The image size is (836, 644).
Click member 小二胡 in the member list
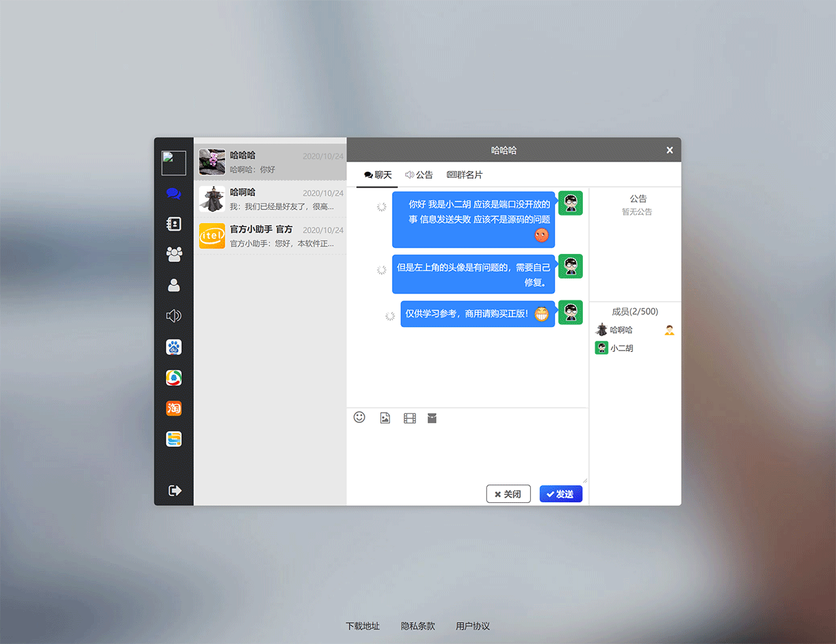pyautogui.click(x=621, y=348)
